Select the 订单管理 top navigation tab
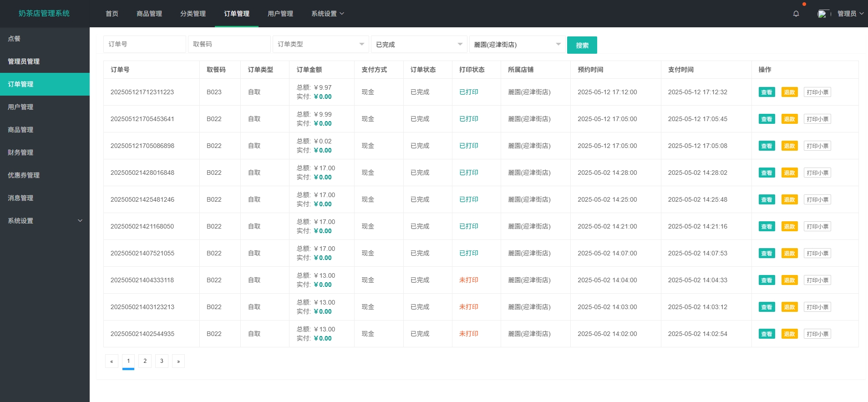The width and height of the screenshot is (868, 402). tap(237, 14)
